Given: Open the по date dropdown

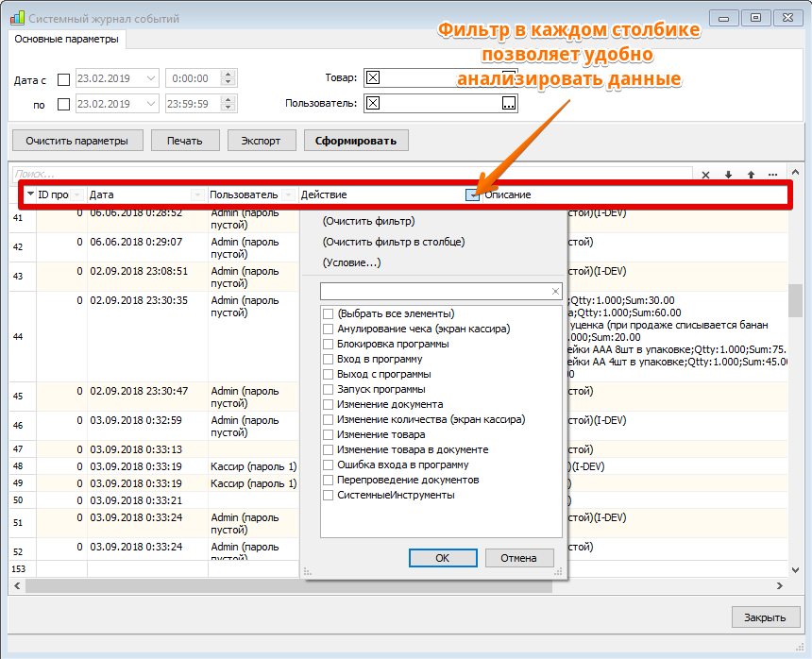Looking at the screenshot, I should [151, 104].
